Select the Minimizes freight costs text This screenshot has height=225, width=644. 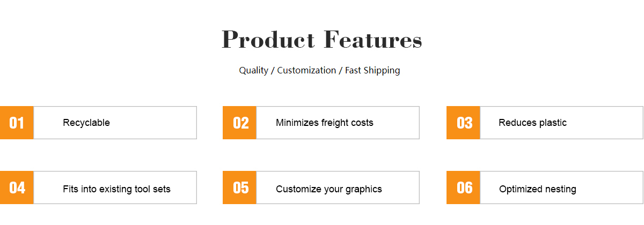(x=325, y=123)
